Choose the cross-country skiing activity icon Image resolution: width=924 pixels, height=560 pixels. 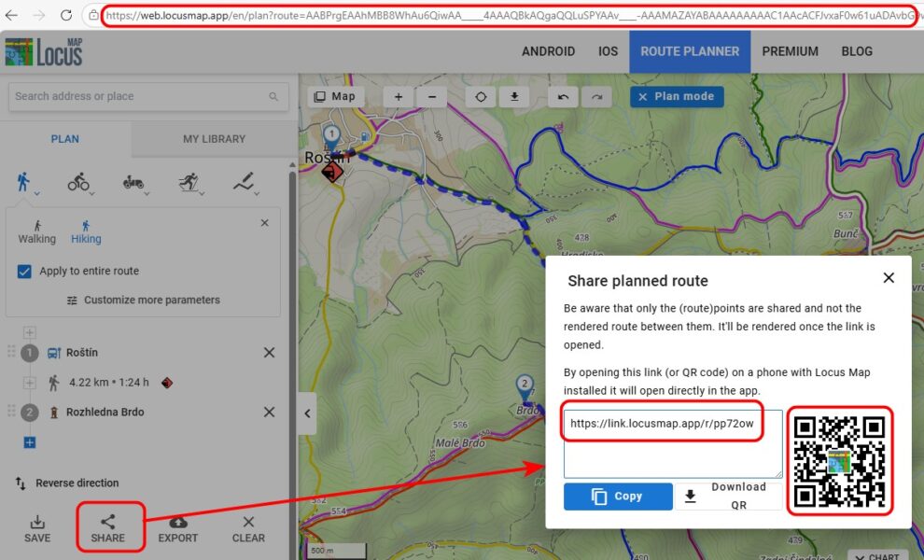point(189,182)
